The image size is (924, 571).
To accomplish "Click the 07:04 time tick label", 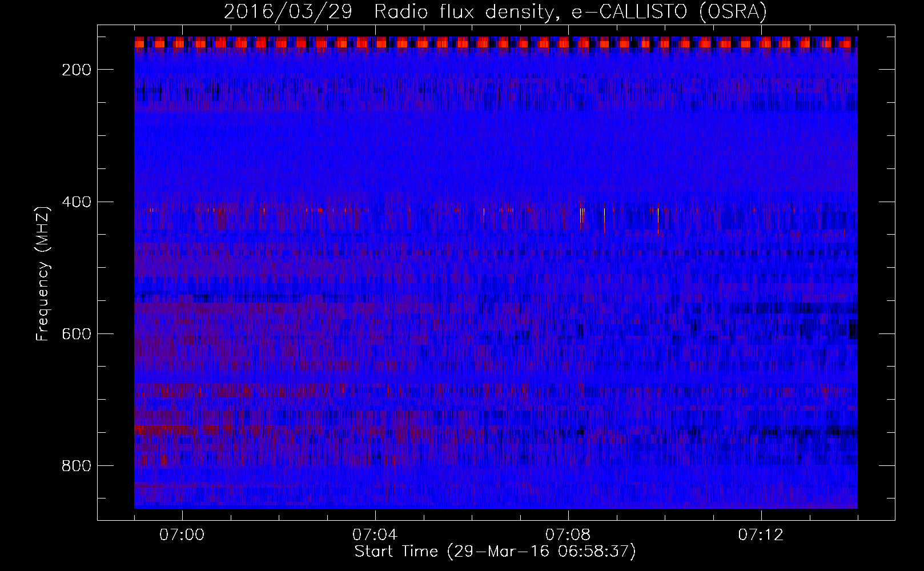I will coord(375,535).
